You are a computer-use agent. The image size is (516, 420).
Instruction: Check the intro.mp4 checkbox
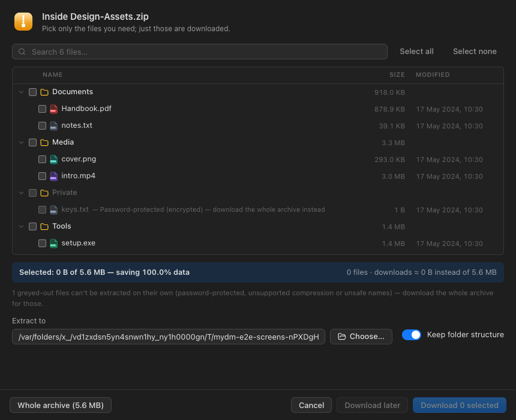click(x=42, y=176)
